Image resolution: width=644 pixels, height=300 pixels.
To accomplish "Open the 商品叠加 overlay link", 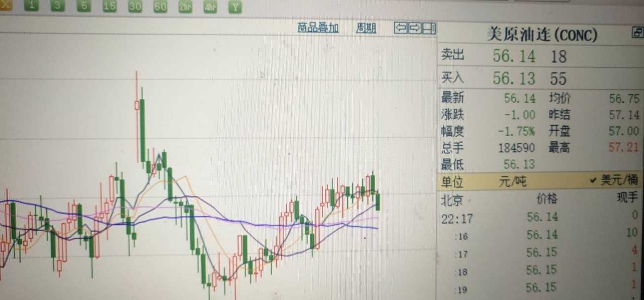I will [x=318, y=28].
